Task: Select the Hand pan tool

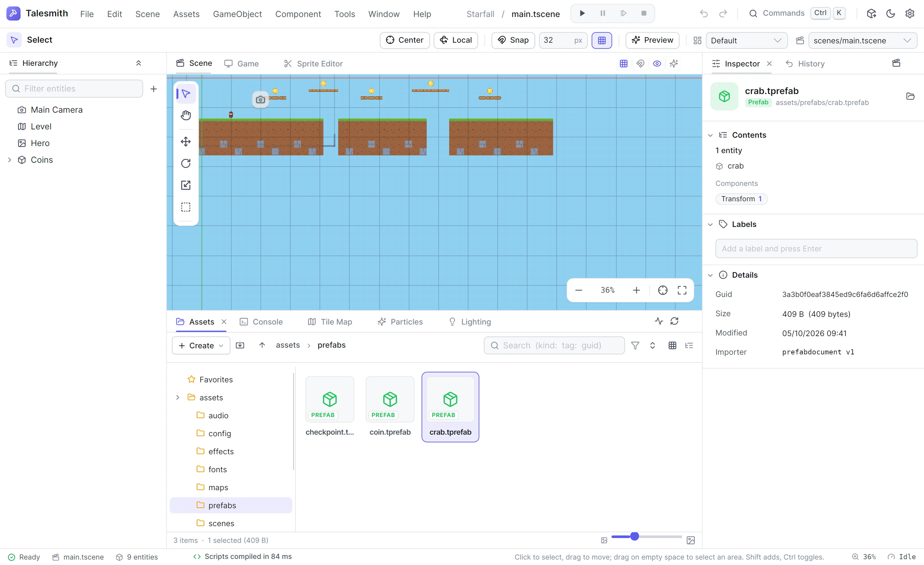Action: tap(186, 116)
